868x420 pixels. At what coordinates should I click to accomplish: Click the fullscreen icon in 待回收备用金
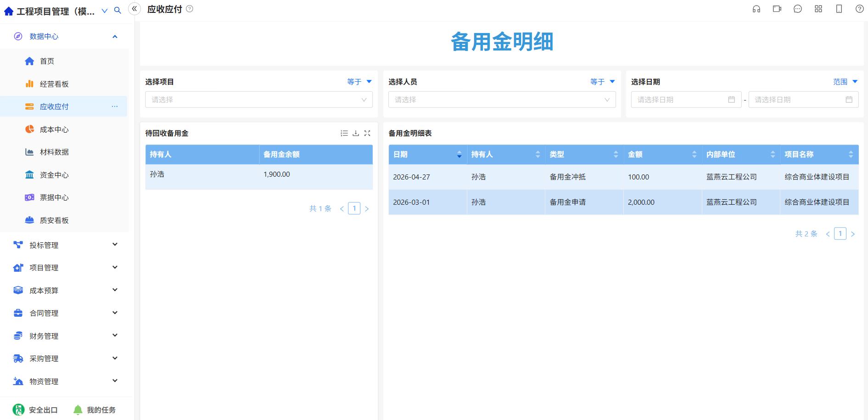pos(367,133)
